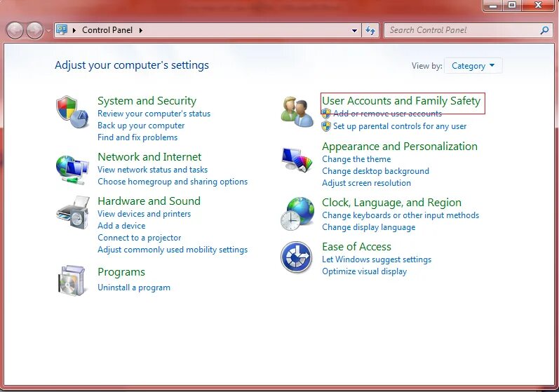This screenshot has height=392, width=559.
Task: Open the Set up parental controls for any user link
Action: 400,126
